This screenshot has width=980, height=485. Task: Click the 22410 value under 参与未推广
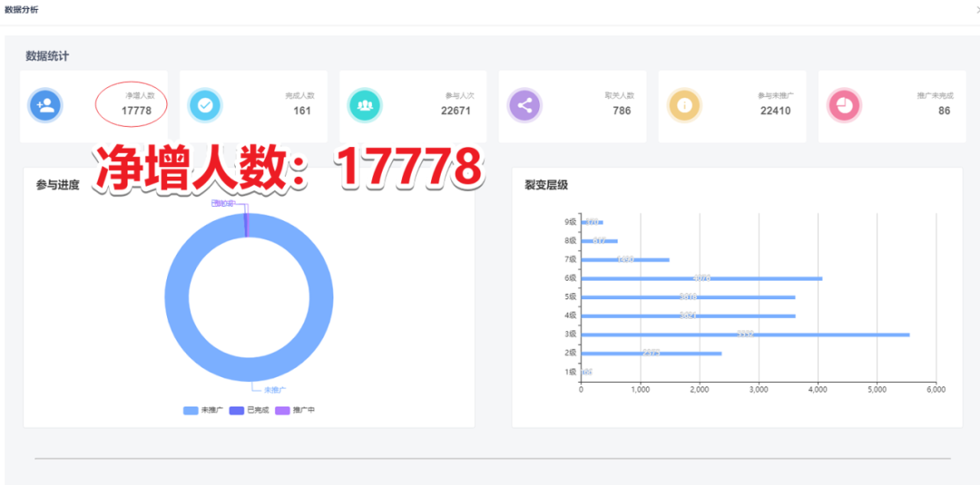(x=776, y=111)
